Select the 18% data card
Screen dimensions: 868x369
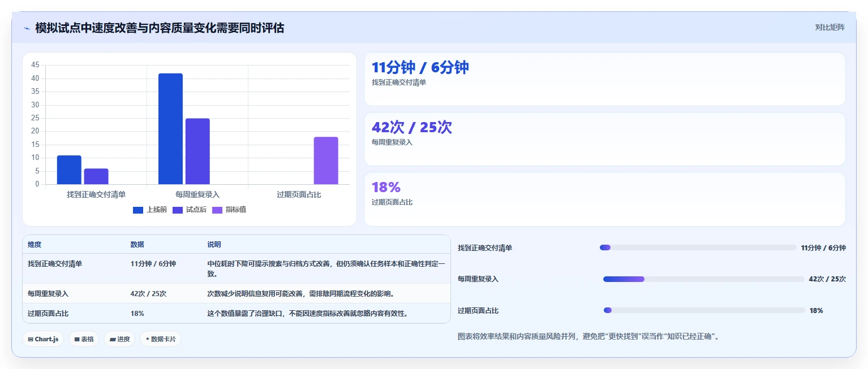[604, 199]
